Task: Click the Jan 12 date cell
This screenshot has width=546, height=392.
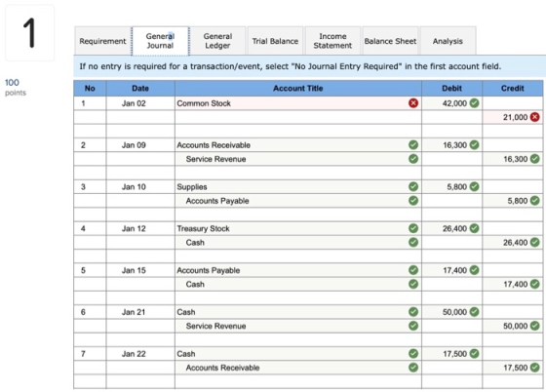Action: (140, 228)
